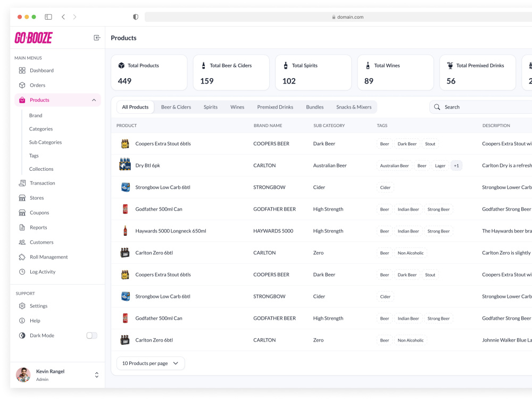Switch to the Wines tab
The width and height of the screenshot is (532, 399).
tap(237, 107)
